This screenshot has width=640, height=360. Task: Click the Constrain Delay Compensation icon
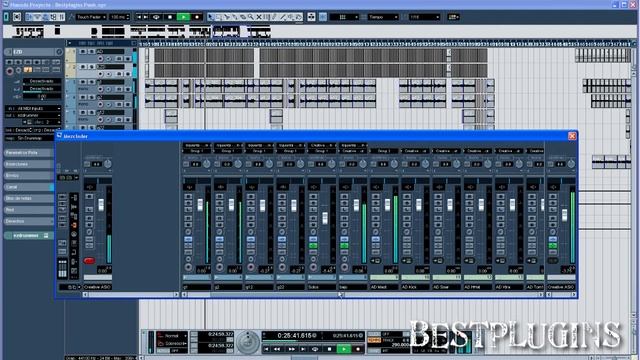click(x=17, y=17)
